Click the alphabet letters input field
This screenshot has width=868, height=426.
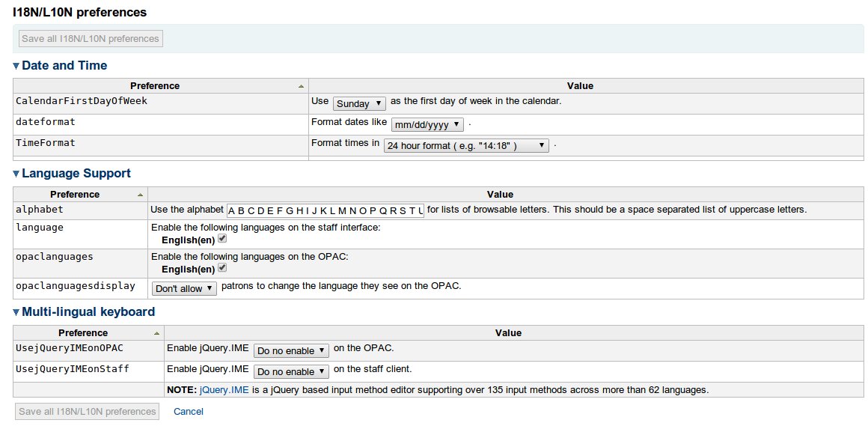[325, 210]
